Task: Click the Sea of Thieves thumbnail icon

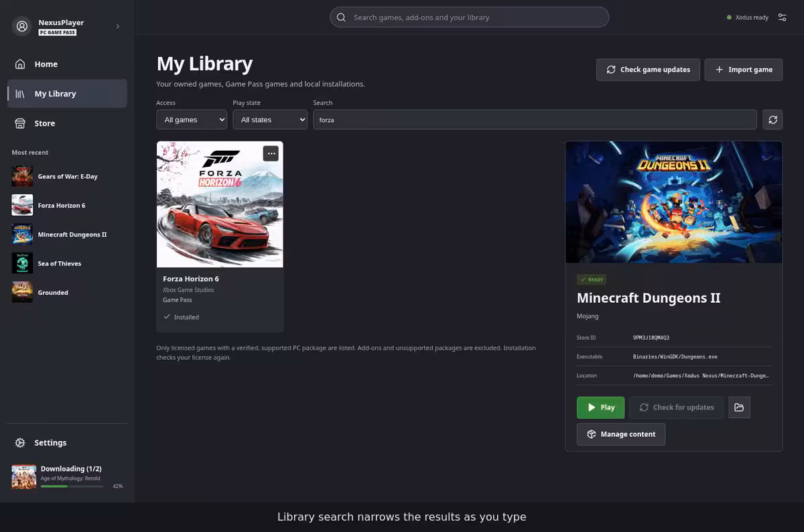Action: pos(22,263)
